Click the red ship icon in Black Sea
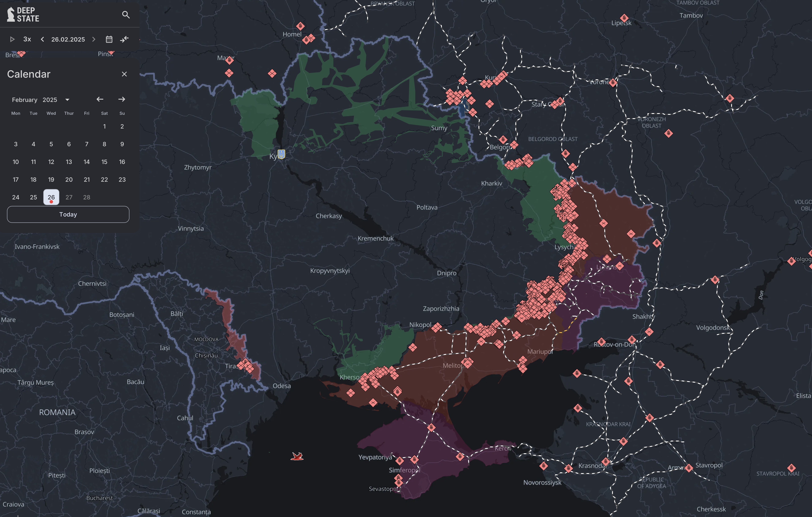The width and height of the screenshot is (812, 517). 297,457
